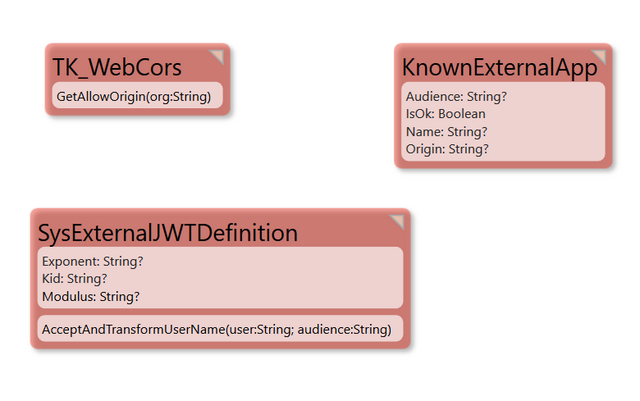Click the corner fold icon on TK_WebCors

pyautogui.click(x=218, y=56)
